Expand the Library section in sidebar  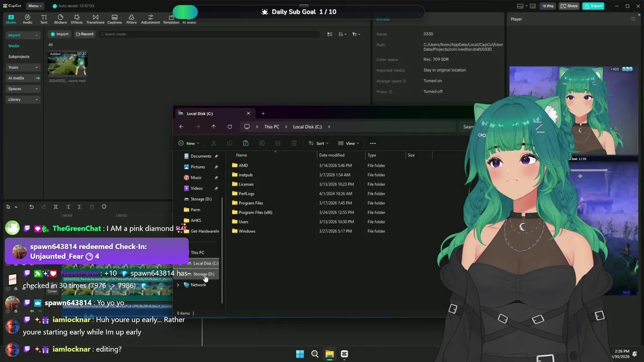[x=23, y=100]
